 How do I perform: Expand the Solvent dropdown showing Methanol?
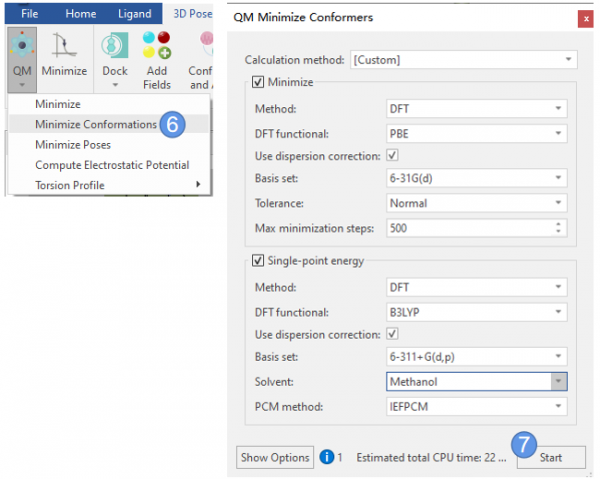[x=559, y=381]
